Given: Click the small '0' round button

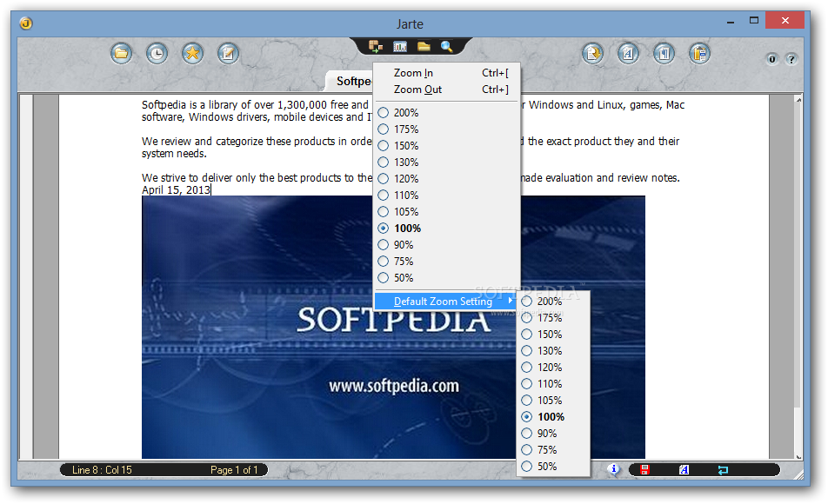Looking at the screenshot, I should click(x=772, y=59).
